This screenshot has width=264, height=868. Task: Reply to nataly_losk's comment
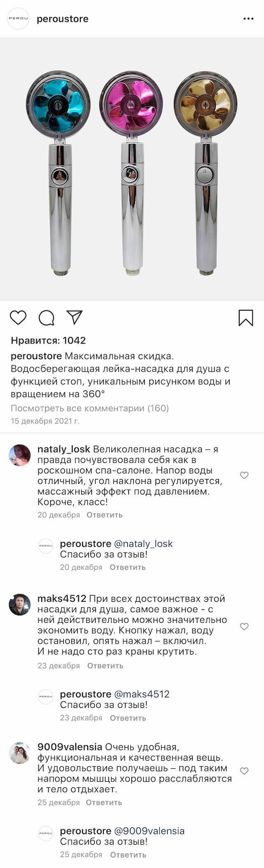click(104, 515)
